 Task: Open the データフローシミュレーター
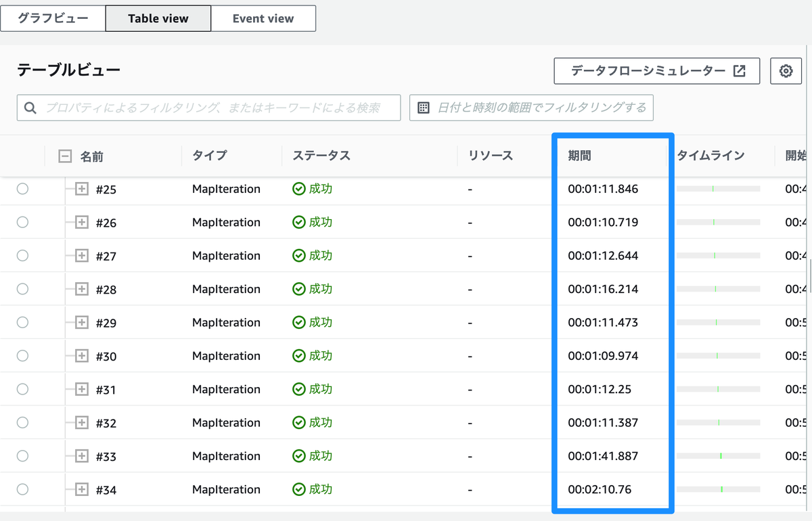[x=646, y=70]
